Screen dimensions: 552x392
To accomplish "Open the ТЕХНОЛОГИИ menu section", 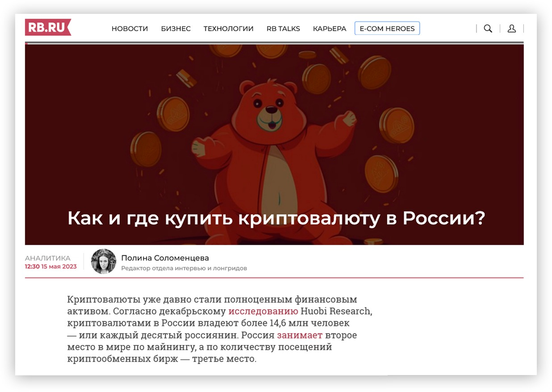I will tap(229, 29).
